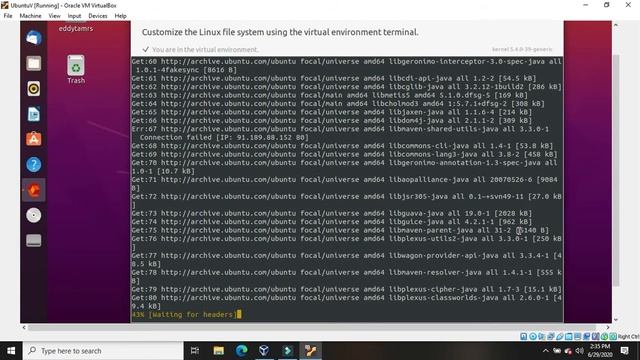The width and height of the screenshot is (640, 360).
Task: Click the scroll-left arrow of horizontal scrollbar
Action: 24,327
